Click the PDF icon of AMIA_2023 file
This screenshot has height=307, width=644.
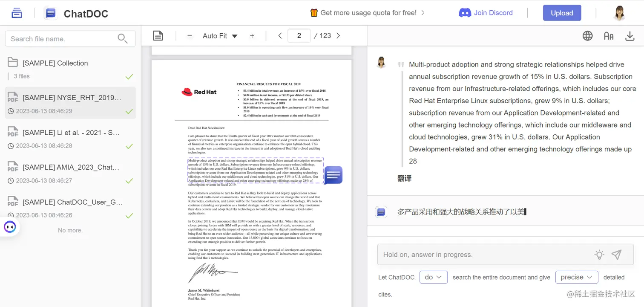[13, 167]
